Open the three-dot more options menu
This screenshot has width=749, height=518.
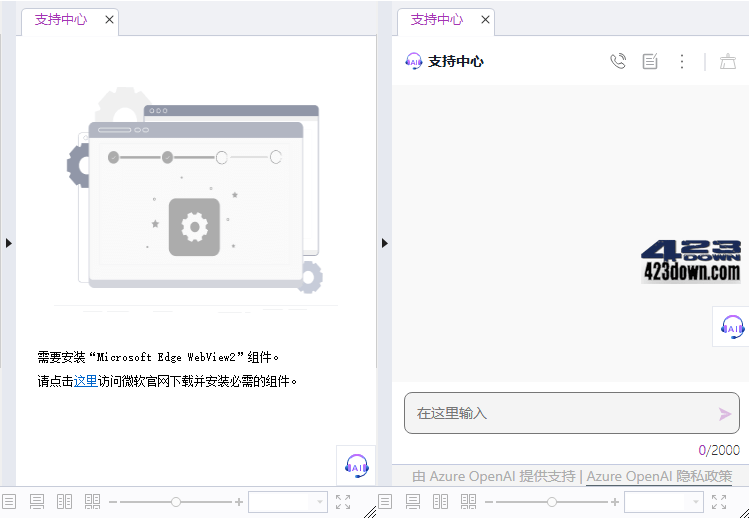pyautogui.click(x=682, y=61)
